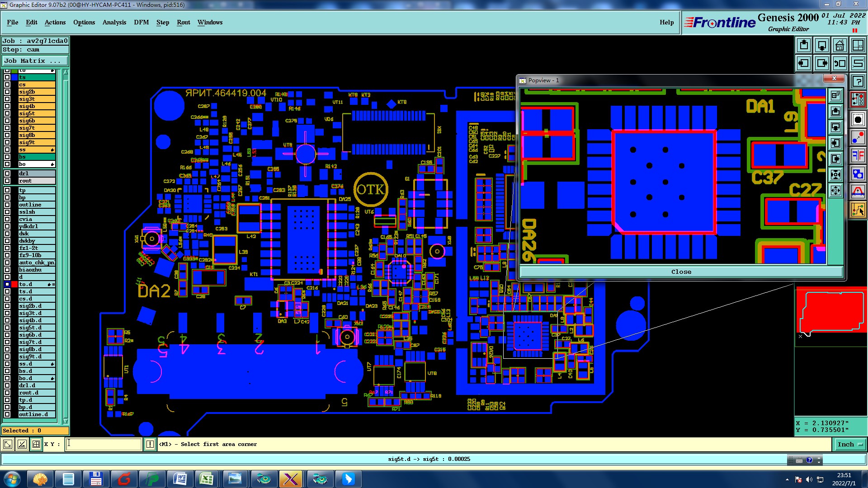The image size is (868, 488).
Task: Click the Job Matrix button
Action: [x=35, y=61]
